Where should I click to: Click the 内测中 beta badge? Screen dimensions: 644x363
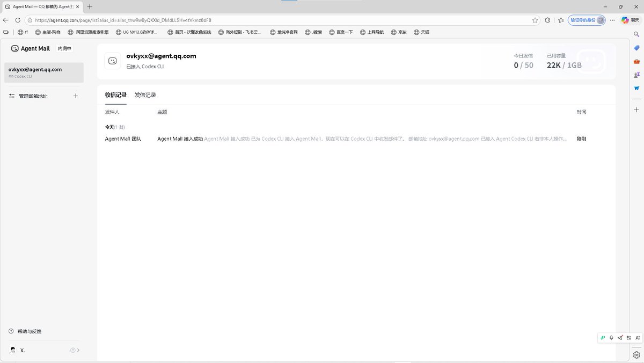65,48
